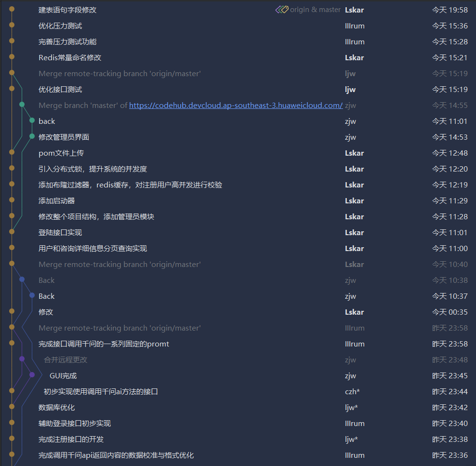Click author ljw* in the 数据库优化 row
This screenshot has width=476, height=466.
point(351,408)
